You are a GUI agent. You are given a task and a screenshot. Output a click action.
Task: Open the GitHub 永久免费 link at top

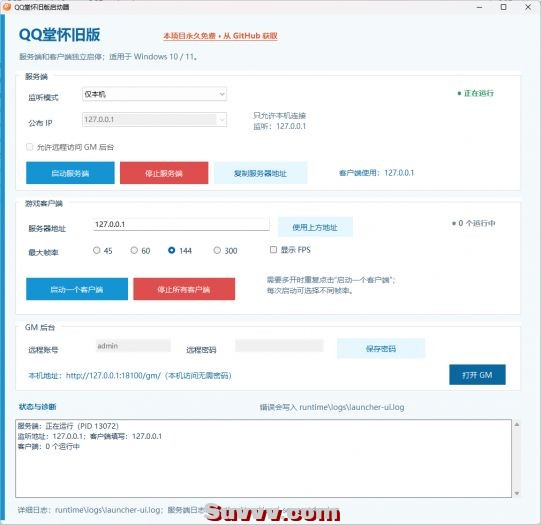pos(220,36)
